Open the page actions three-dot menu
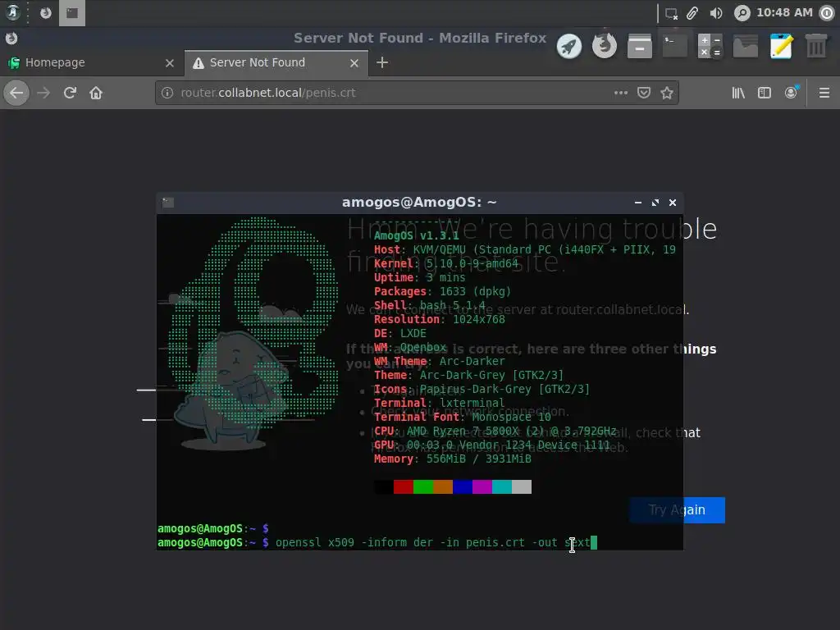This screenshot has width=840, height=630. click(x=621, y=93)
